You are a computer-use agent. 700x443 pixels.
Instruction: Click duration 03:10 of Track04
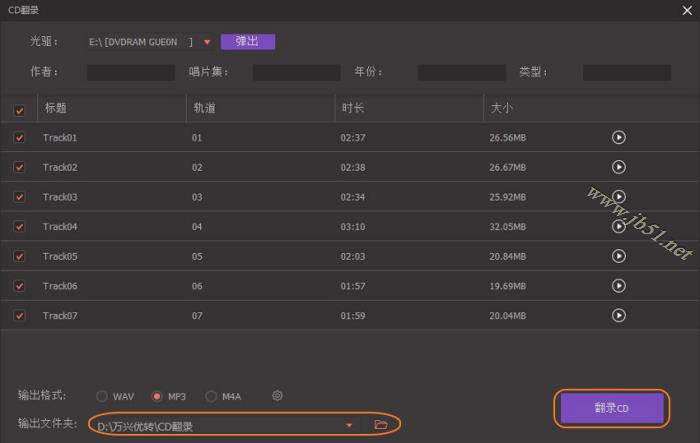[353, 226]
